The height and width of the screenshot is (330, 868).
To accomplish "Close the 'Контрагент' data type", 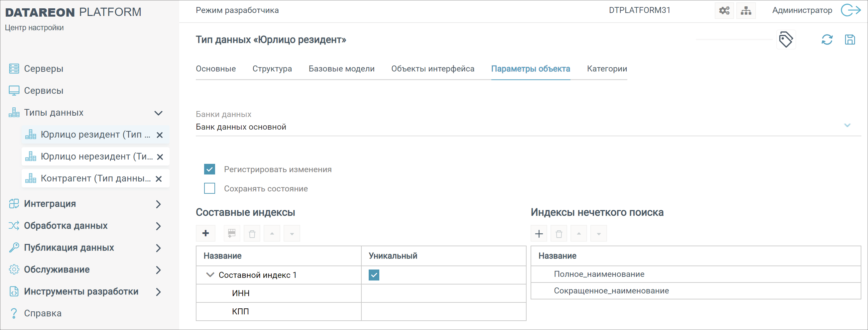I will click(x=159, y=179).
